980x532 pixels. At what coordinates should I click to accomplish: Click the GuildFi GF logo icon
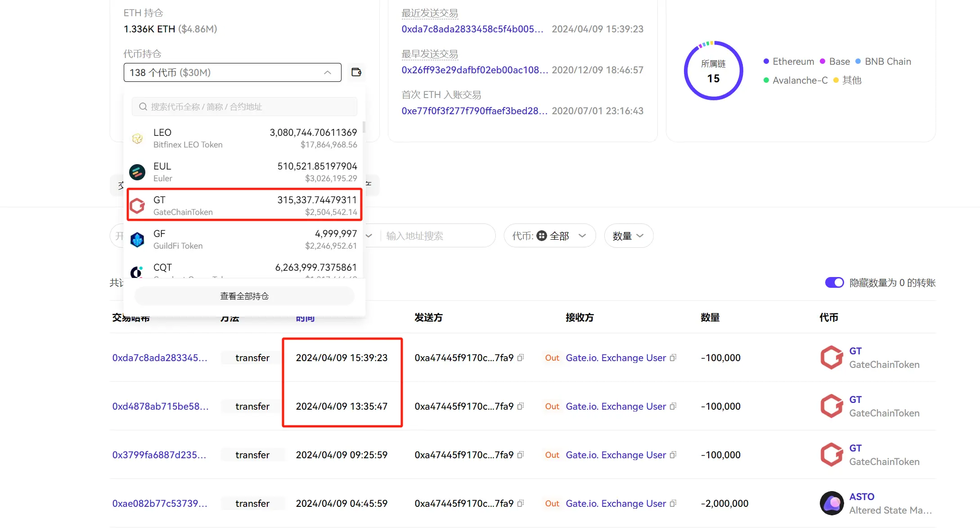click(x=137, y=240)
